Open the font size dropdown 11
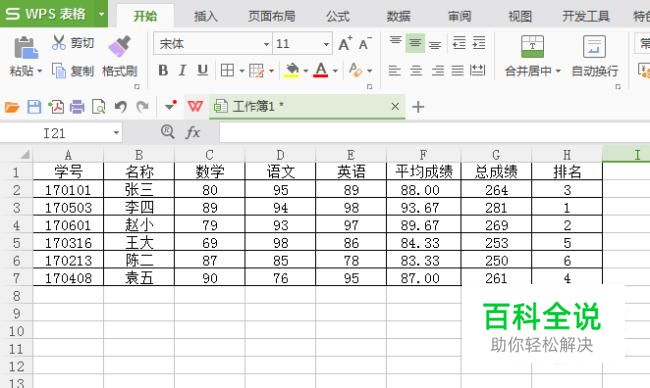Viewport: 650px width, 388px height. pyautogui.click(x=326, y=44)
